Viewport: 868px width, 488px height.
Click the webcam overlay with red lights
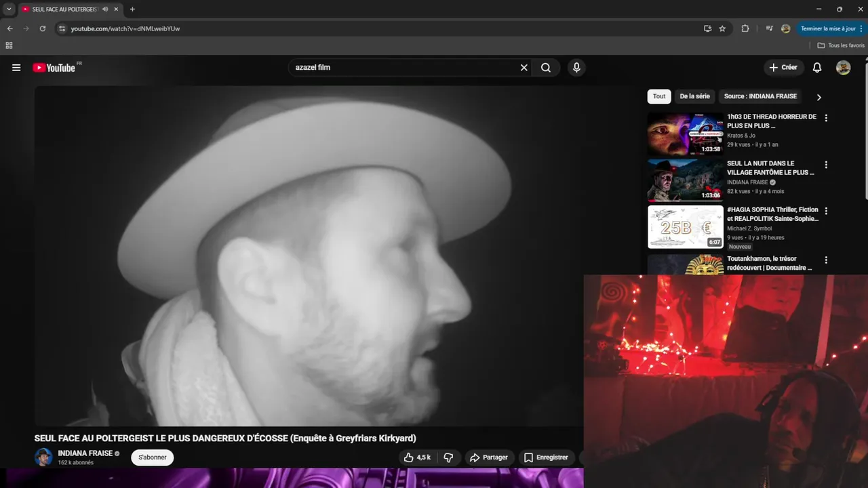coord(726,381)
